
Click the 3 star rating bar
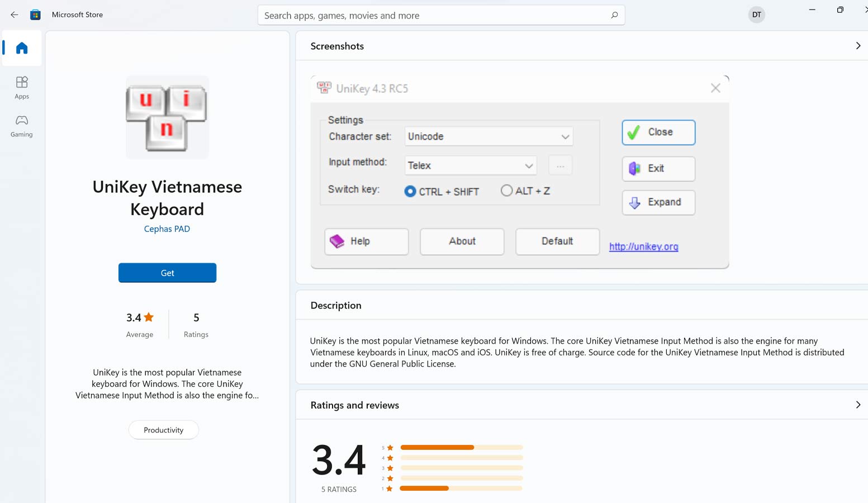click(462, 467)
